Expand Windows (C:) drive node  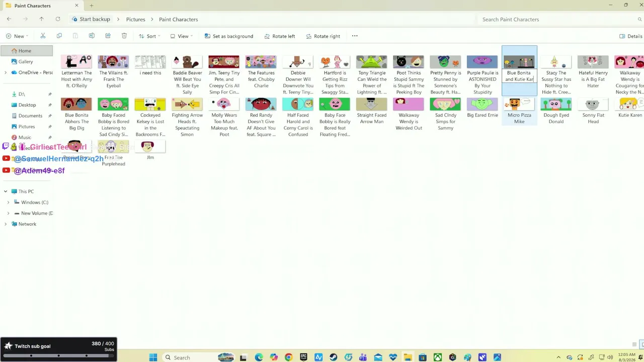point(8,202)
